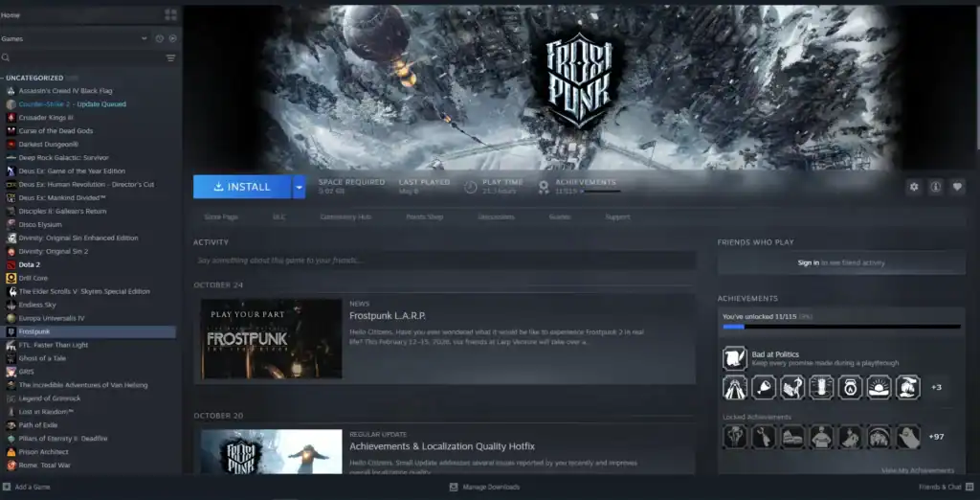Select Disco Elysium in the game list

click(40, 224)
